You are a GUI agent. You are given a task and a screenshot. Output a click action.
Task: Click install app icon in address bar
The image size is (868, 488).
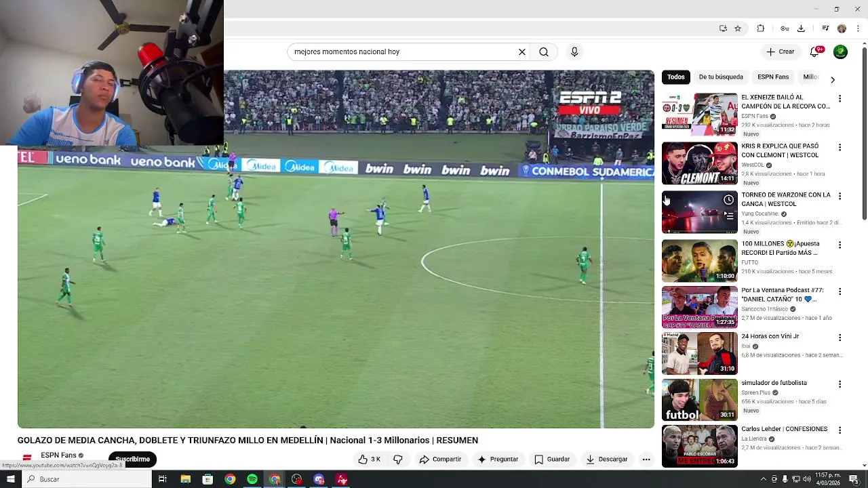(723, 28)
